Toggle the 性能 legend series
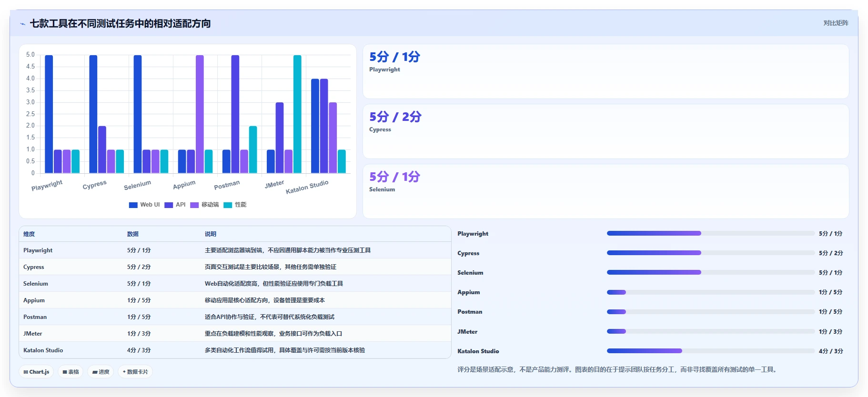The width and height of the screenshot is (868, 397). click(235, 205)
